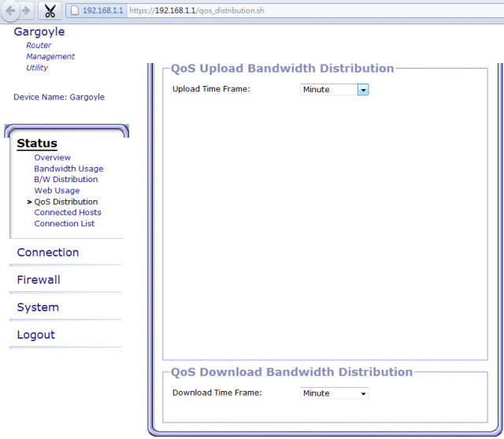Click the 'Device Name: Gargoyle' text
The width and height of the screenshot is (504, 439).
59,97
